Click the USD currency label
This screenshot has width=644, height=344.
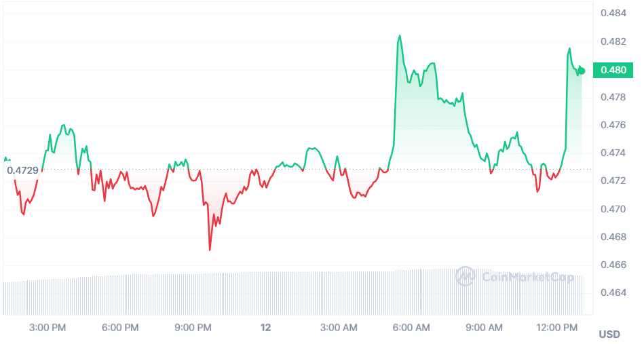pos(609,335)
